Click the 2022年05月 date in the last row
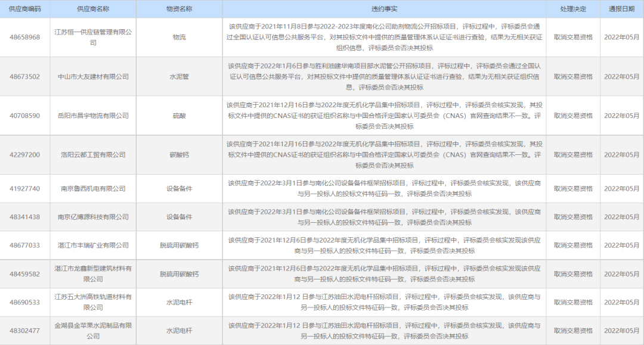The image size is (644, 345). [x=621, y=330]
